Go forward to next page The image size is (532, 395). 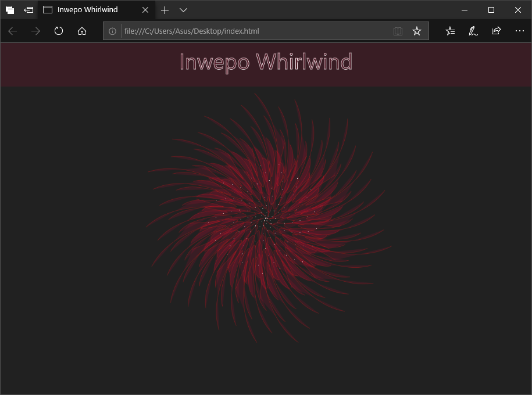pyautogui.click(x=35, y=31)
